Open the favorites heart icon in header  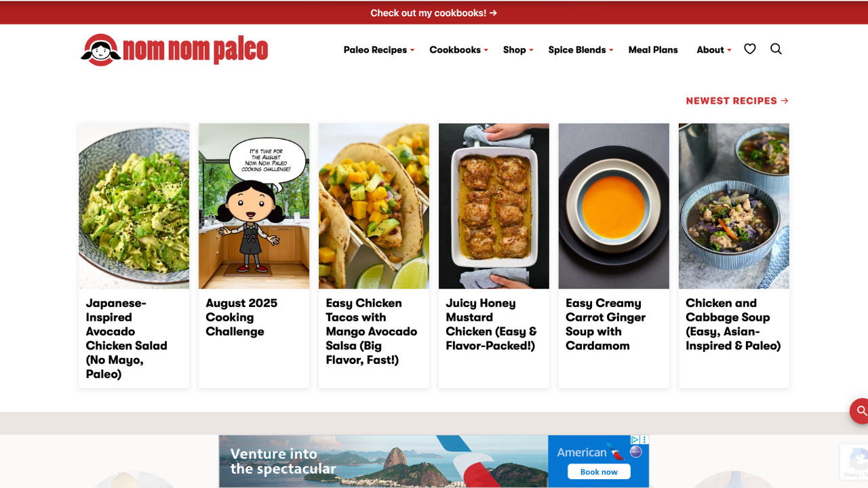[x=749, y=49]
